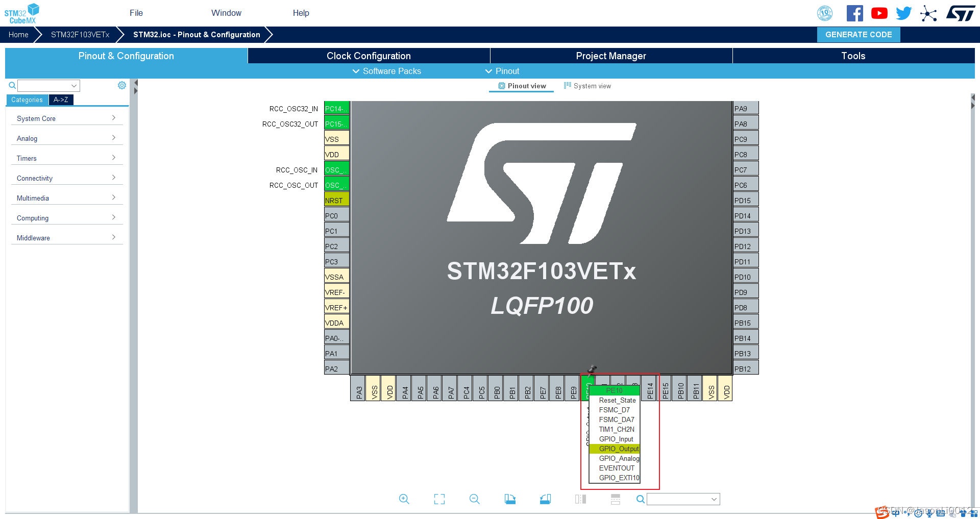
Task: Open the search settings gear
Action: [x=122, y=85]
